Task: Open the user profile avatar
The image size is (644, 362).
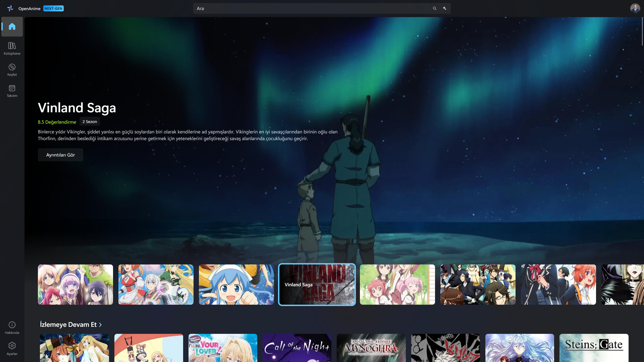Action: click(x=635, y=9)
